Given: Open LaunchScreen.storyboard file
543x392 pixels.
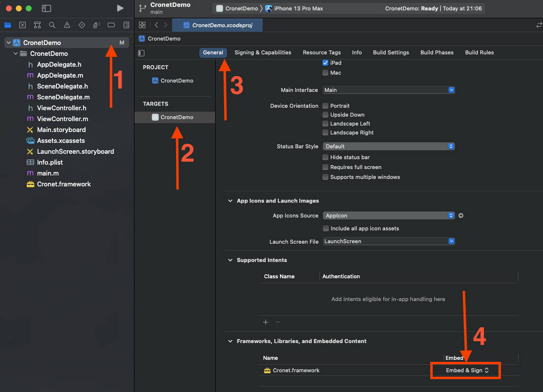Looking at the screenshot, I should [x=70, y=152].
